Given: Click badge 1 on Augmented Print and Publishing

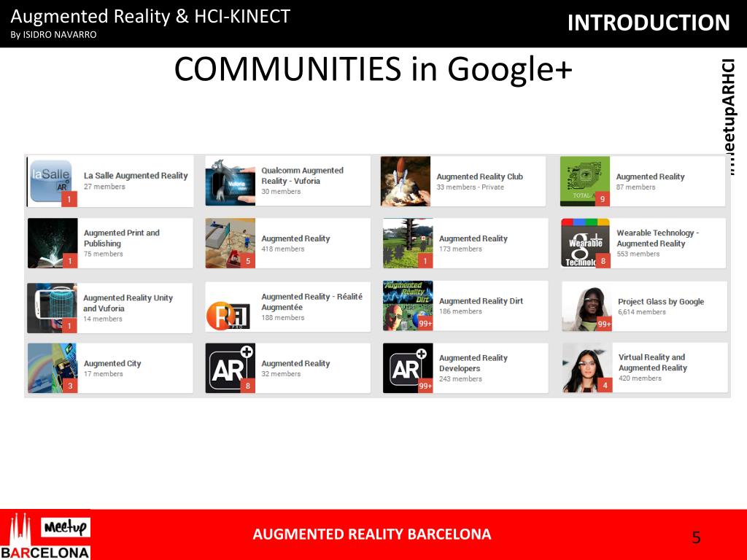Looking at the screenshot, I should pyautogui.click(x=70, y=260).
